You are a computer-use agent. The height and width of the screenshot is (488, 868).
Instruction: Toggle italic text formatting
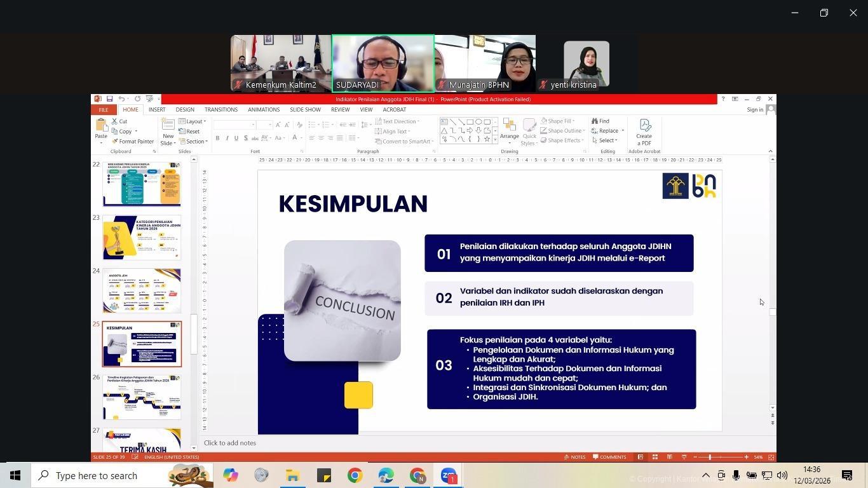[x=227, y=138]
